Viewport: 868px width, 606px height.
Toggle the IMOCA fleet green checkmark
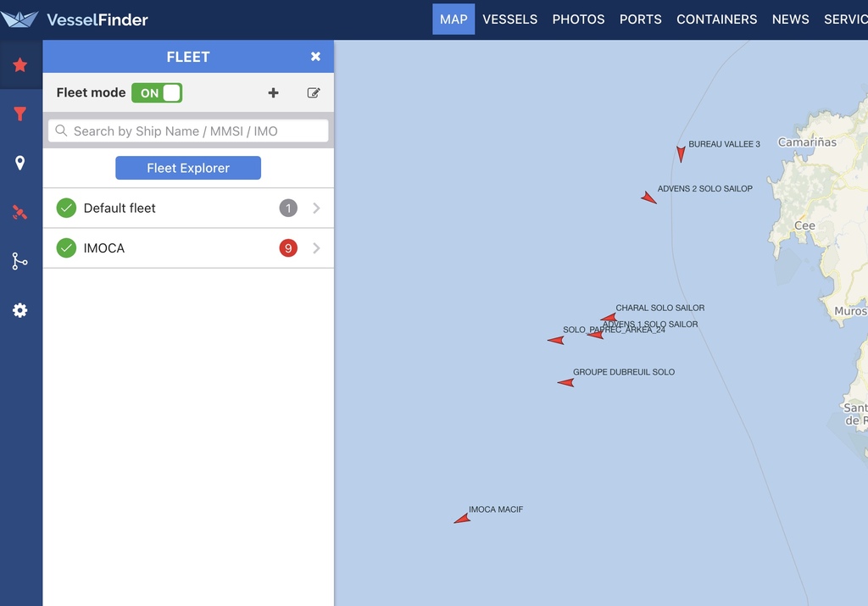(x=66, y=248)
